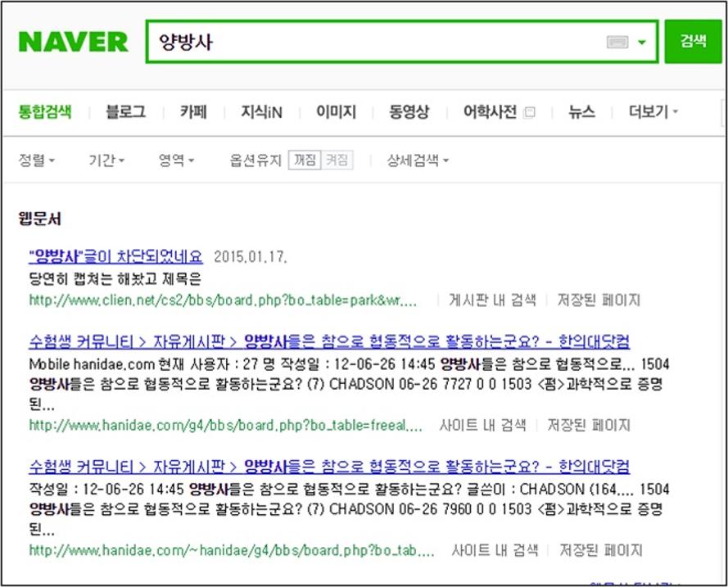Click the 웹문서 section heading
728x587 pixels.
[x=39, y=218]
